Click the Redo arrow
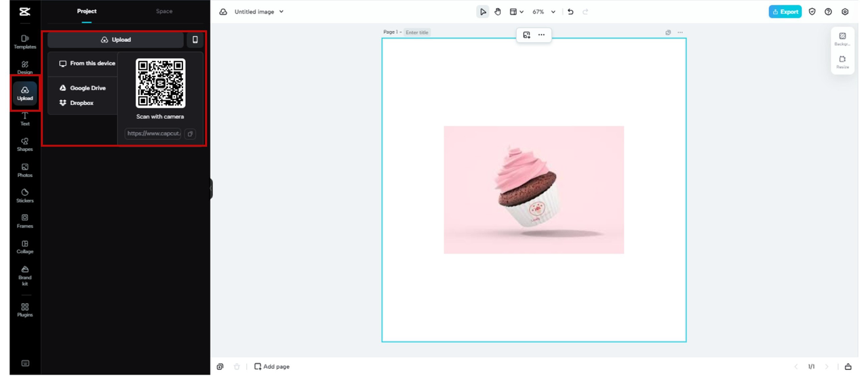The image size is (868, 378). point(585,12)
